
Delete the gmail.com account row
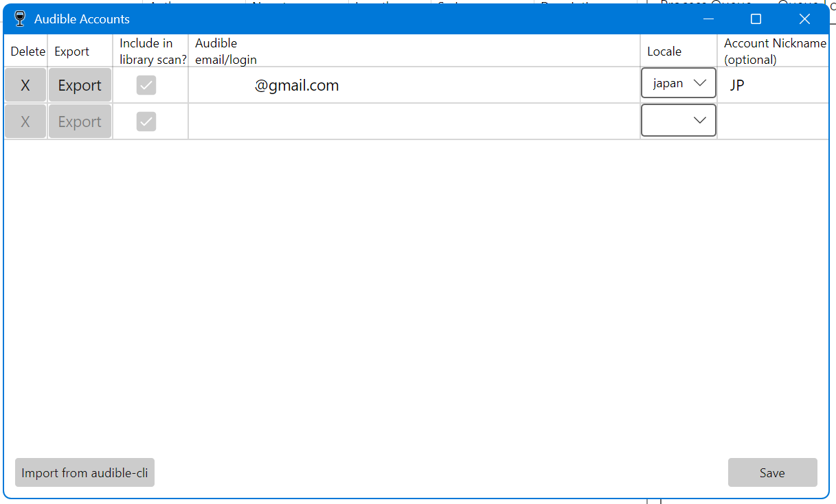point(25,85)
